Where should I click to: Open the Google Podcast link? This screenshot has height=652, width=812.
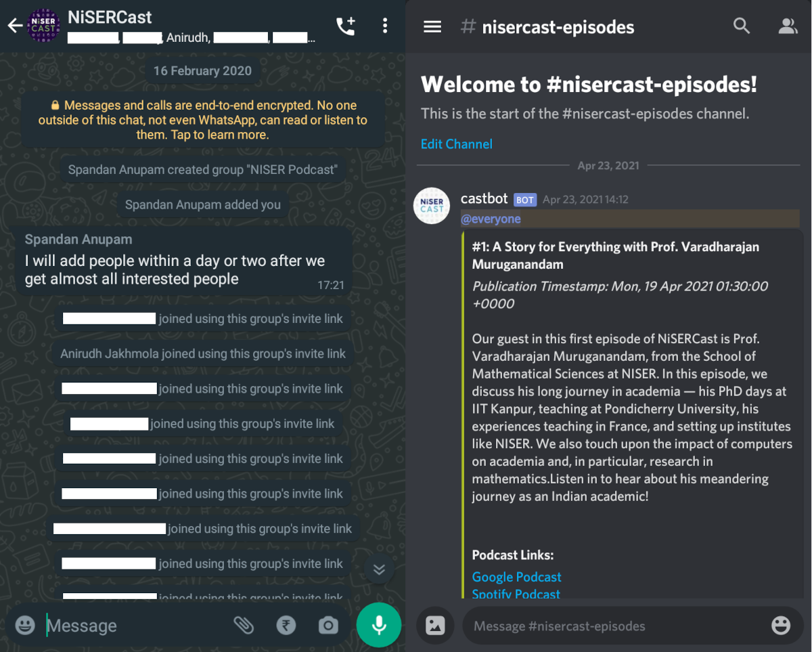(x=517, y=577)
